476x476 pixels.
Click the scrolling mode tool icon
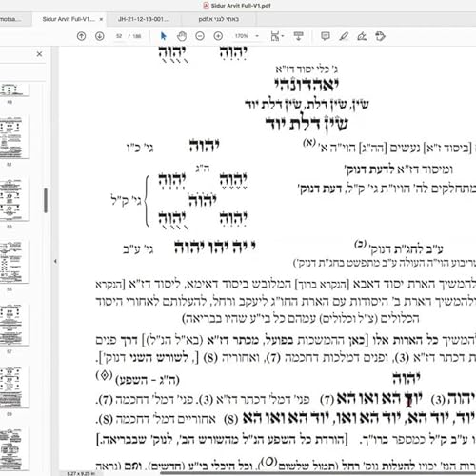[298, 36]
